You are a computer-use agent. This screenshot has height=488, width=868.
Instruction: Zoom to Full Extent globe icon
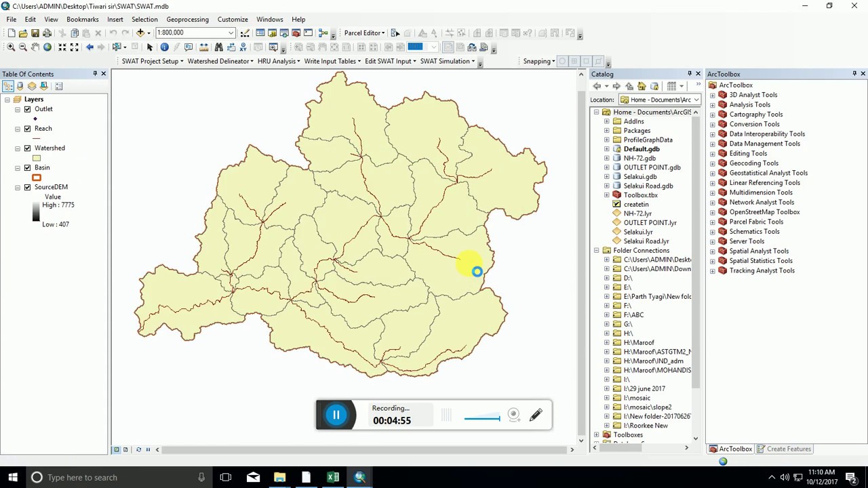[47, 47]
